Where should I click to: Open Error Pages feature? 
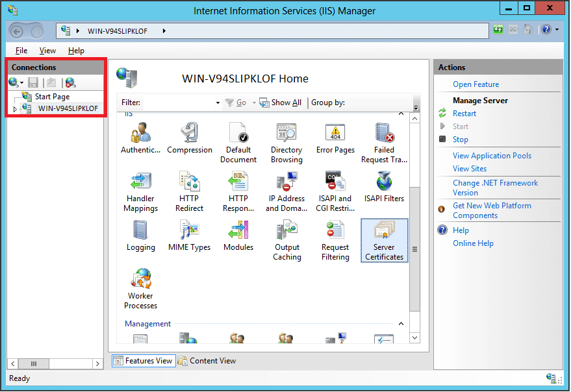point(335,134)
